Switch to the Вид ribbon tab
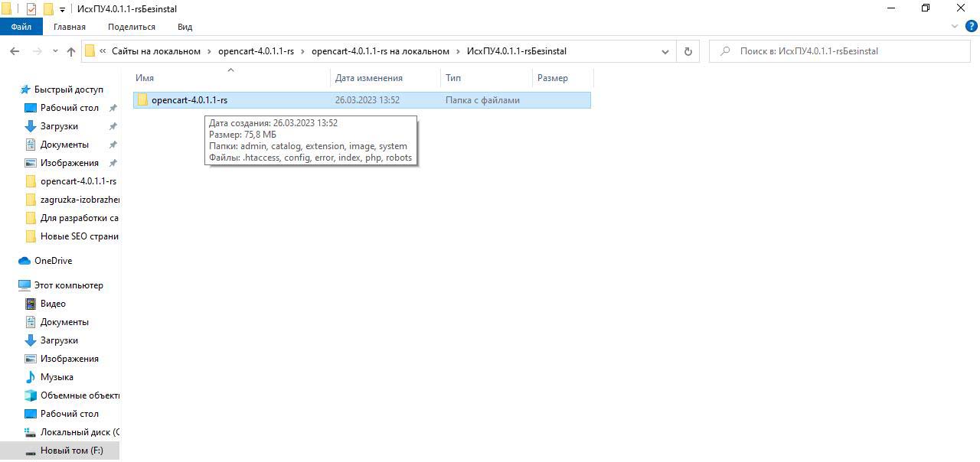980x462 pixels. click(185, 27)
